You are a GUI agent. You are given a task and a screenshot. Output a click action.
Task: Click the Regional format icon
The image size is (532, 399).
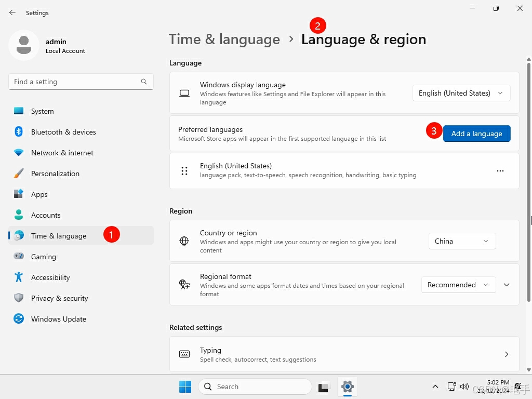(184, 285)
